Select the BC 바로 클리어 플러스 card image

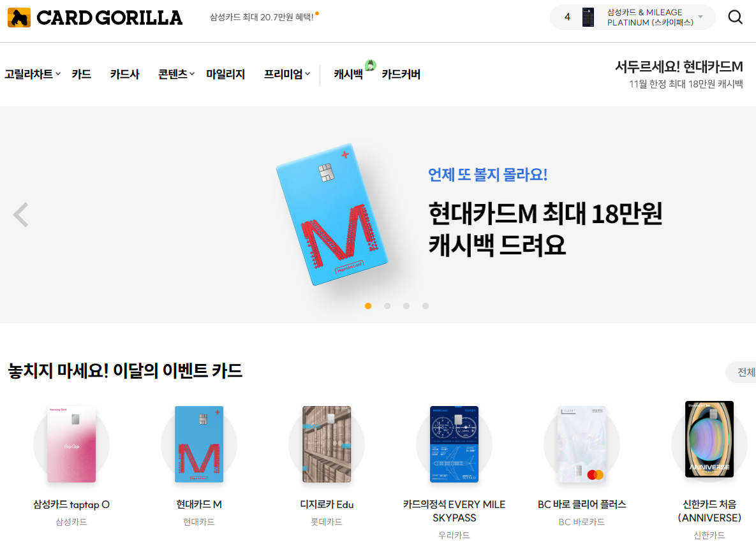[x=581, y=444]
